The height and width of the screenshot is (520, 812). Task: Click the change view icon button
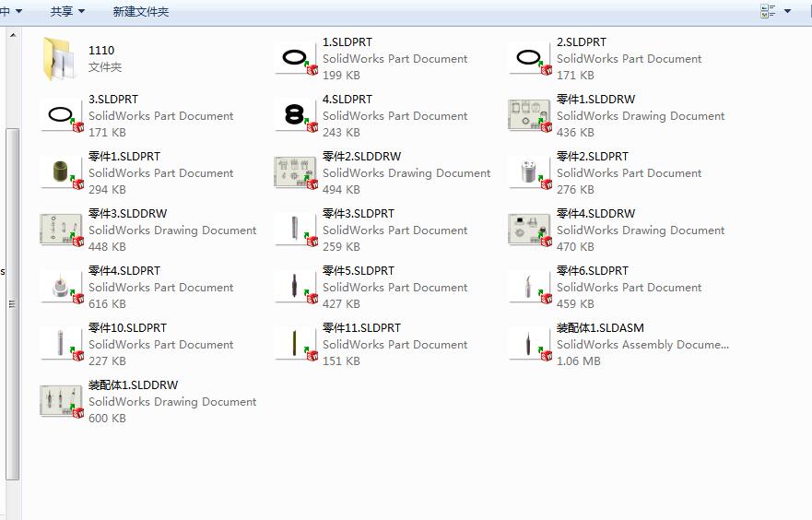point(768,12)
